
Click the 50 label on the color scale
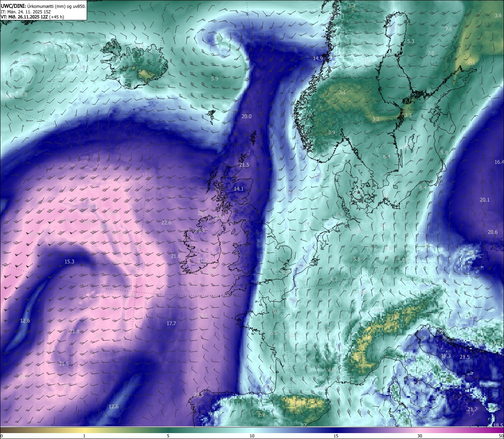tap(500, 435)
